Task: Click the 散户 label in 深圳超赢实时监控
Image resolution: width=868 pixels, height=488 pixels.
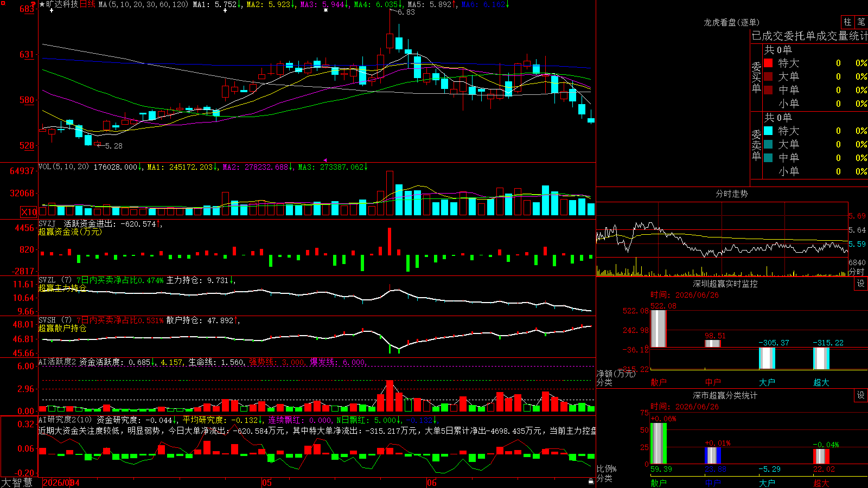Action: (x=659, y=382)
